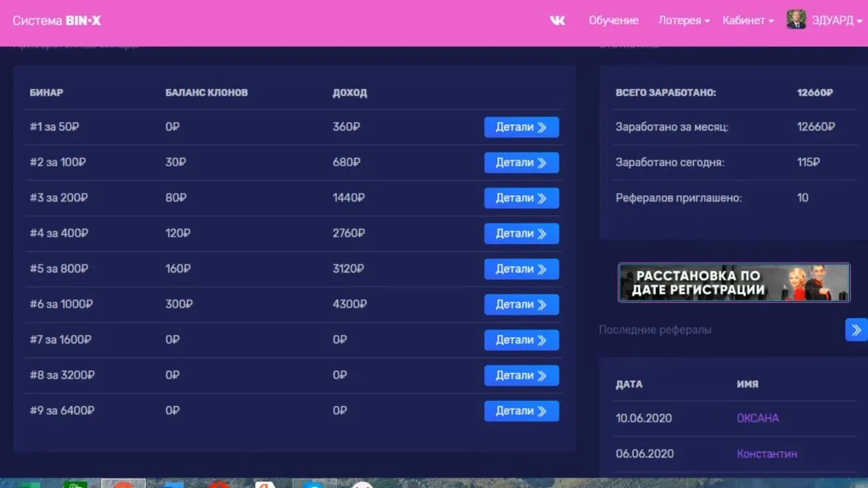
Task: Open referral Константин profile link
Action: (767, 453)
